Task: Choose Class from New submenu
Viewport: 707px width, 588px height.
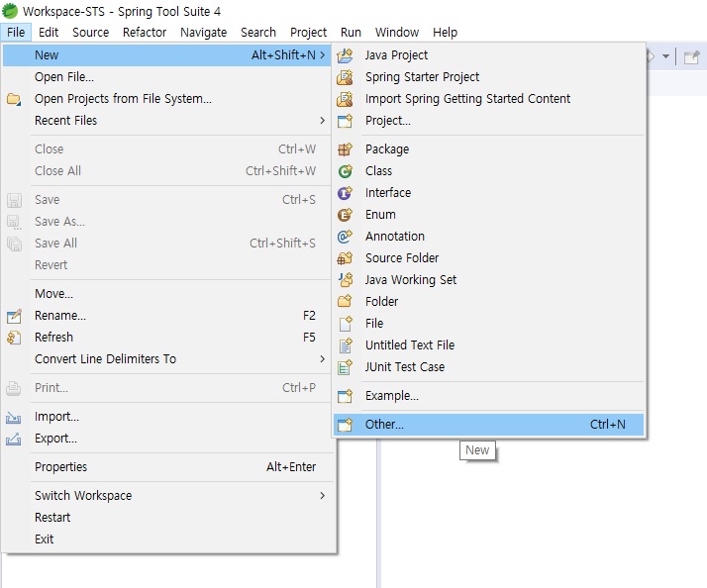Action: [489, 171]
